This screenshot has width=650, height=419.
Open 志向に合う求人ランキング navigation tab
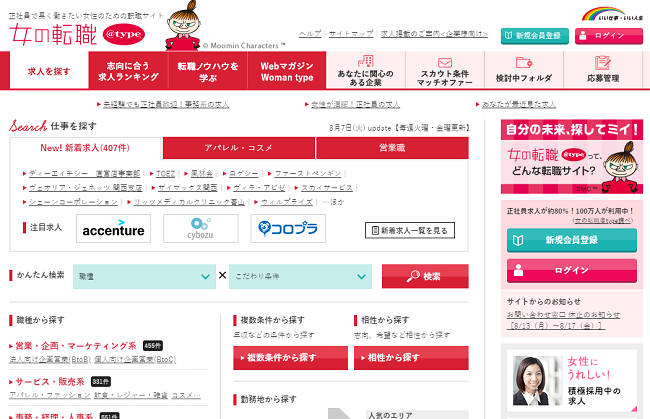[x=128, y=71]
